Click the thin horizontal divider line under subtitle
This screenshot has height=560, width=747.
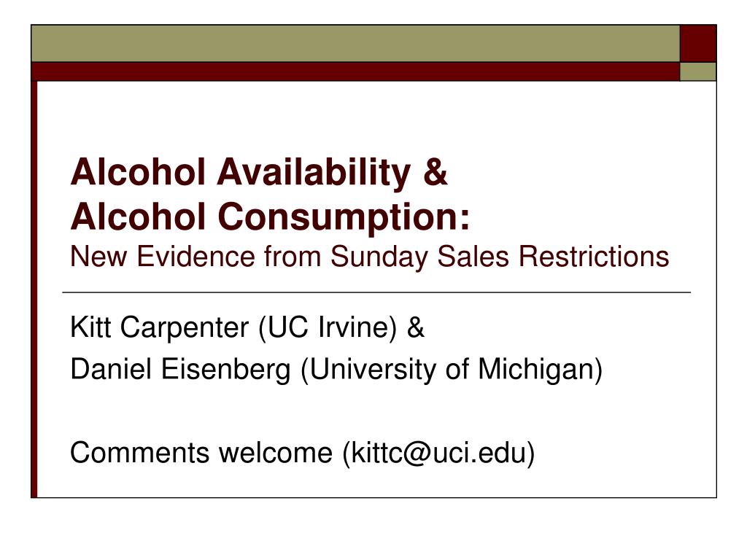click(376, 292)
